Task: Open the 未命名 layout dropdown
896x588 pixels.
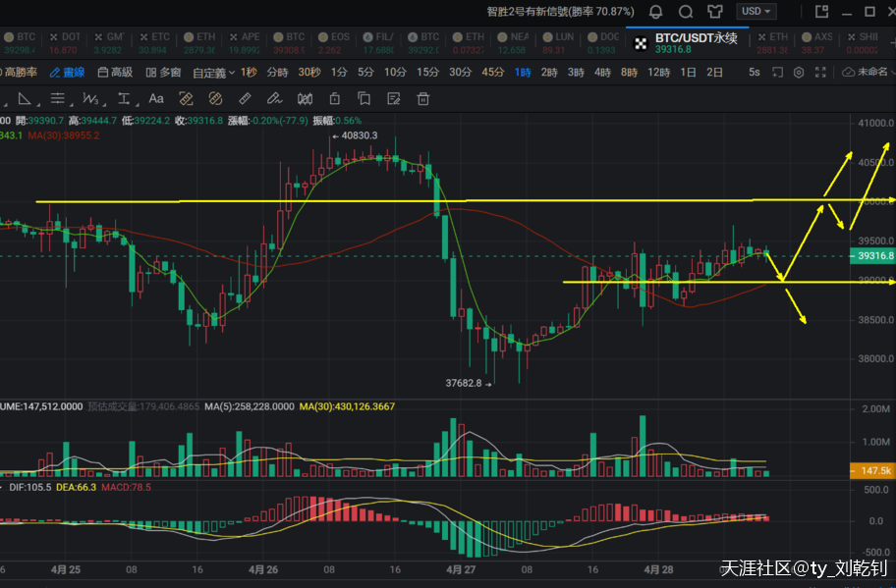Action: click(868, 73)
